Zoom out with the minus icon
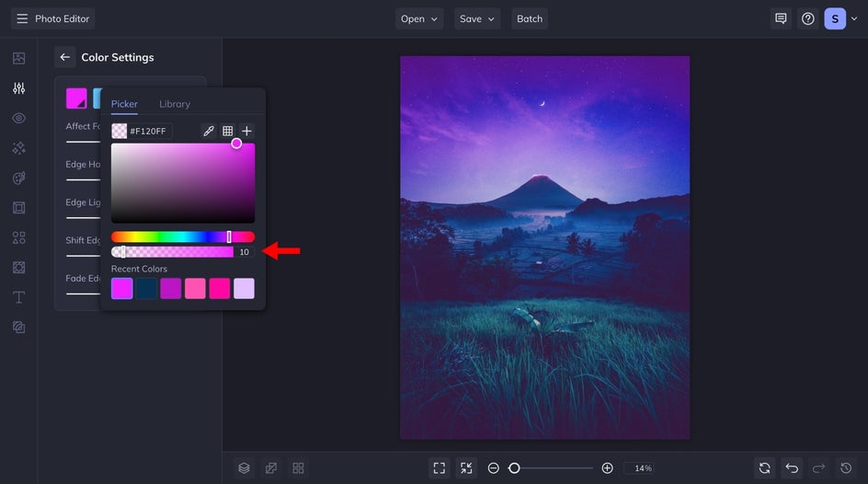868x484 pixels. (493, 468)
